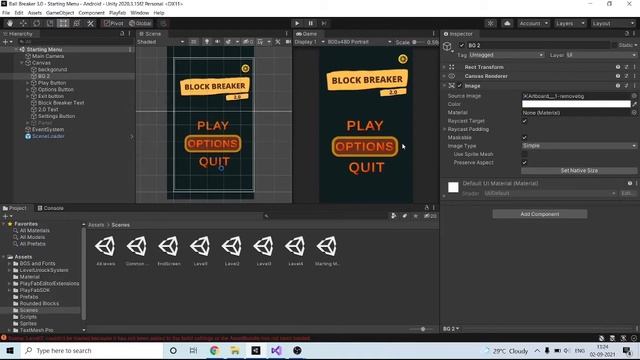Toggle Raycast Target checkbox
Viewport: 640px width, 360px height.
524,121
